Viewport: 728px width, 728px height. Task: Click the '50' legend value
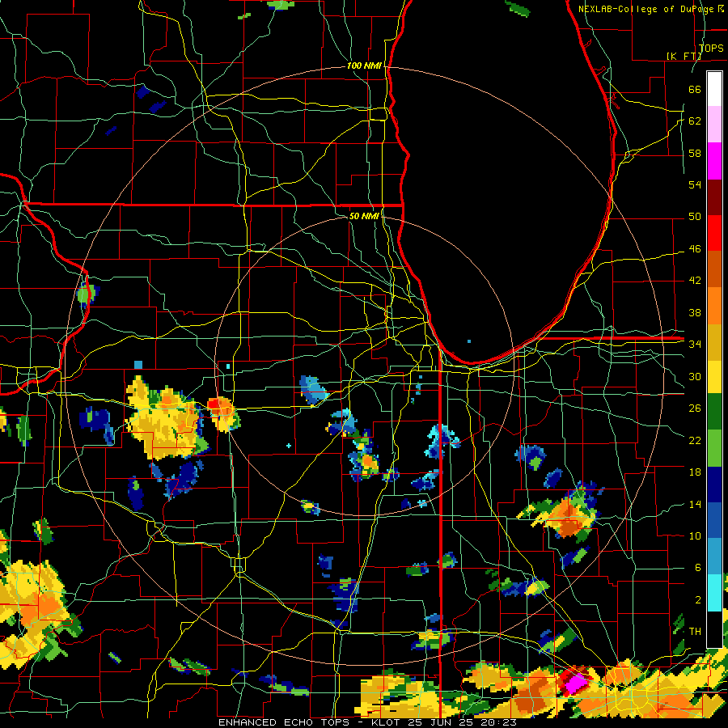pyautogui.click(x=695, y=217)
